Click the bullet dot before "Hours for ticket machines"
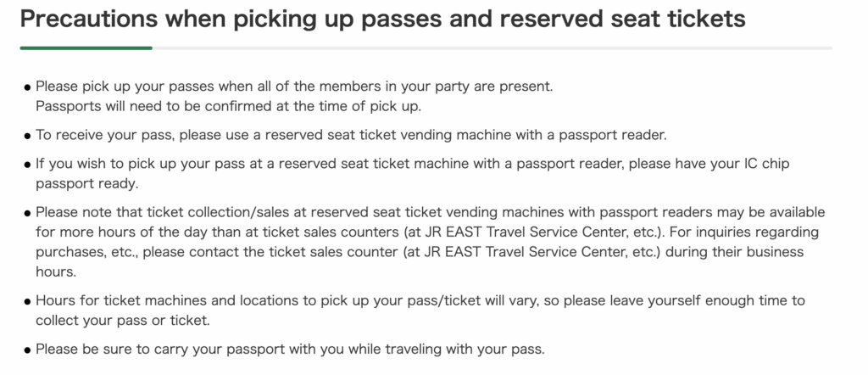This screenshot has width=868, height=375. pos(28,301)
